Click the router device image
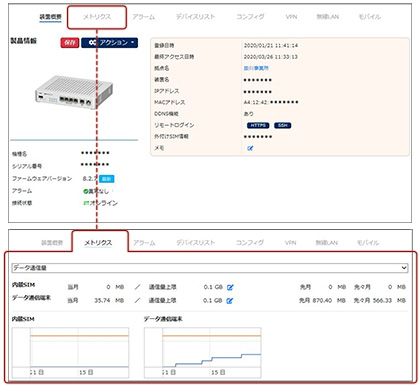Viewport: 420px width, 385px height. pos(74,92)
